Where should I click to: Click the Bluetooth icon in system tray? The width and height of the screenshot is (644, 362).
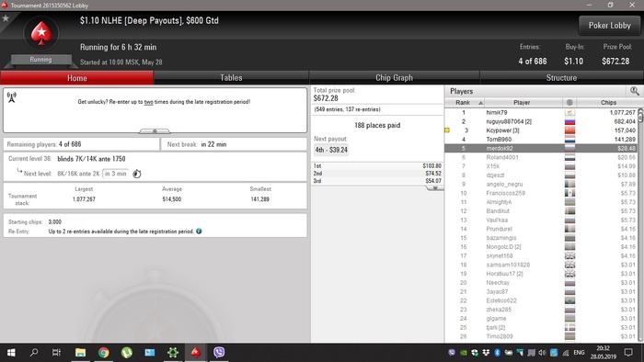[x=497, y=353]
